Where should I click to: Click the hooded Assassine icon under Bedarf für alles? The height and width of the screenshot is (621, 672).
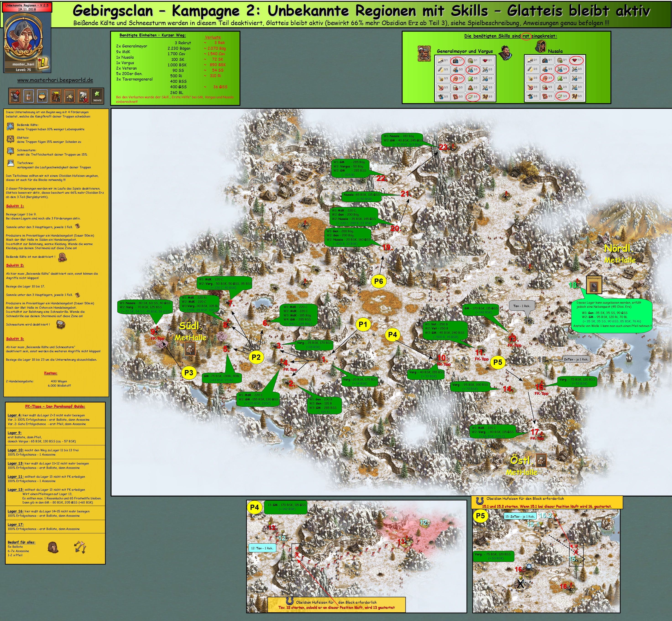click(53, 547)
